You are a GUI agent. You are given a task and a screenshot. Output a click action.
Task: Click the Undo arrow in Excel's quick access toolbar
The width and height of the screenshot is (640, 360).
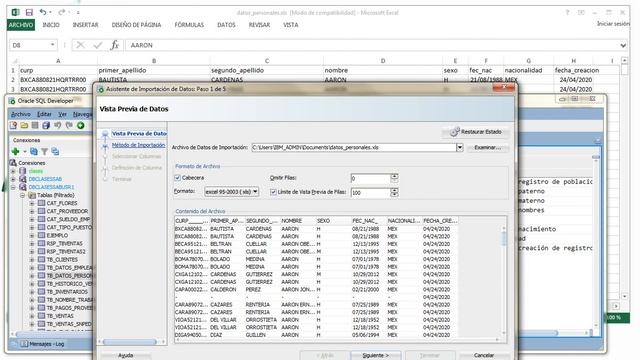(42, 12)
